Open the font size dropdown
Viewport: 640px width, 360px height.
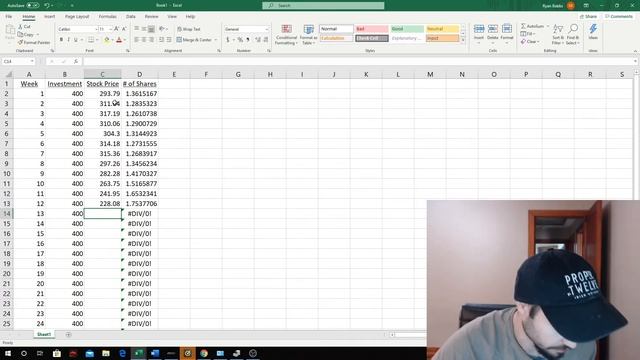coord(110,29)
